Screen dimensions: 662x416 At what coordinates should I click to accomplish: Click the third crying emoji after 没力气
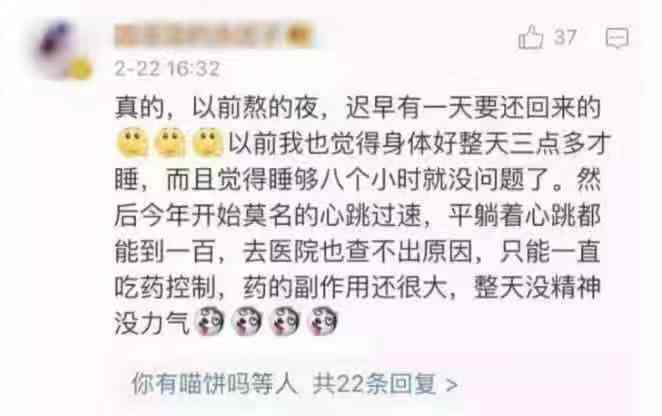coord(285,322)
